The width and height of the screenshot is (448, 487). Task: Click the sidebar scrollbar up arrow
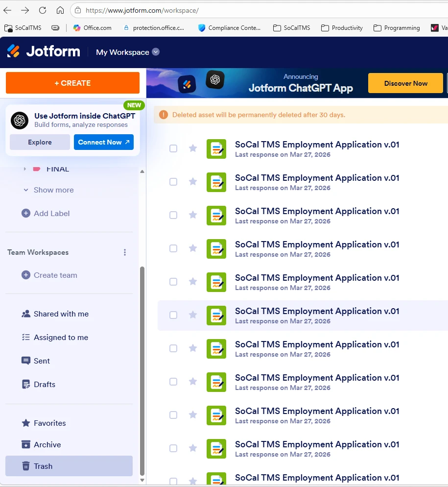142,171
